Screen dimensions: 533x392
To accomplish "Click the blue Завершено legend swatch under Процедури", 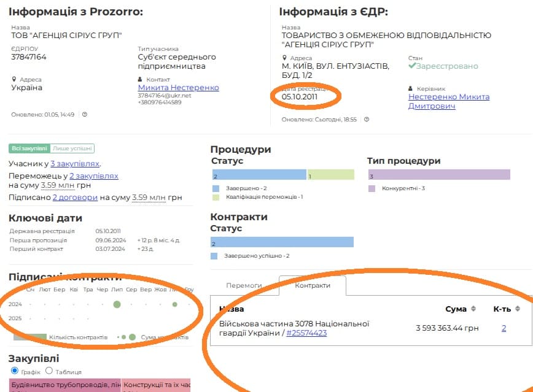I will tap(216, 188).
